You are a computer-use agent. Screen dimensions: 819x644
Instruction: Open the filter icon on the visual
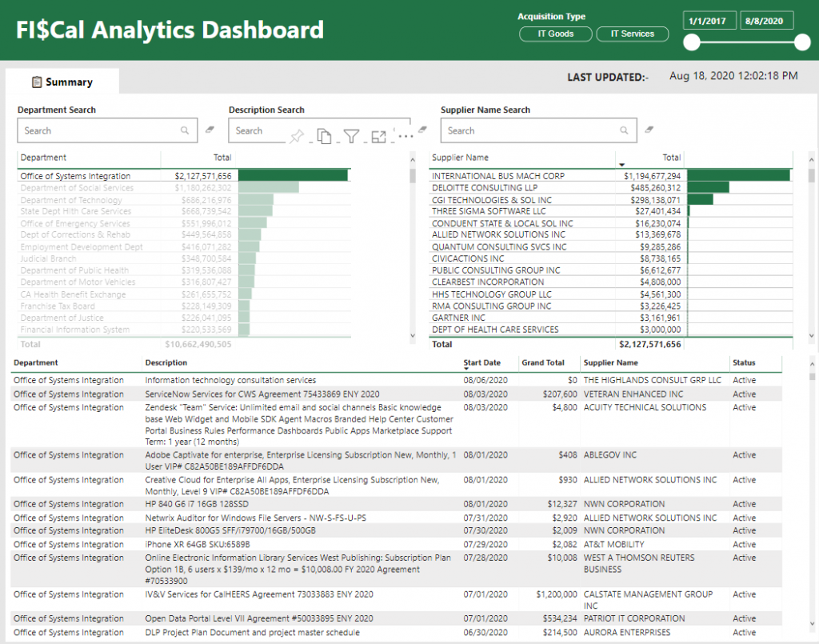[351, 137]
